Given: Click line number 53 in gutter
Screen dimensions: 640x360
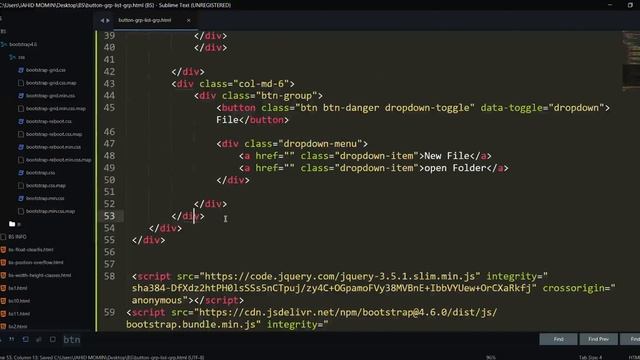Looking at the screenshot, I should 109,216.
